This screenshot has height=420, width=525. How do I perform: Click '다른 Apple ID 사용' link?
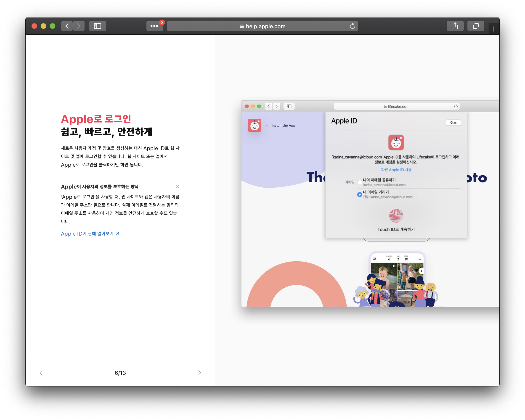[x=396, y=170]
